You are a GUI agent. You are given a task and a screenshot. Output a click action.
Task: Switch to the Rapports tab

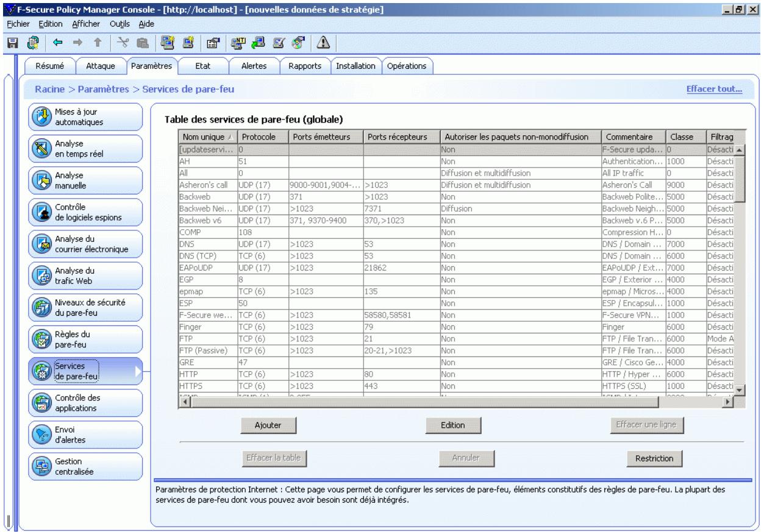pos(304,66)
